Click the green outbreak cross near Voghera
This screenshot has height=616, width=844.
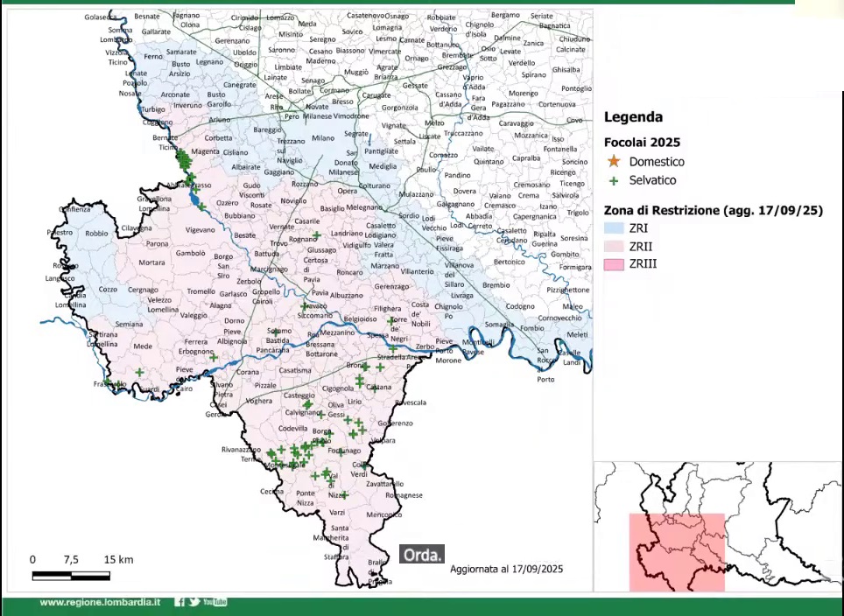point(306,405)
